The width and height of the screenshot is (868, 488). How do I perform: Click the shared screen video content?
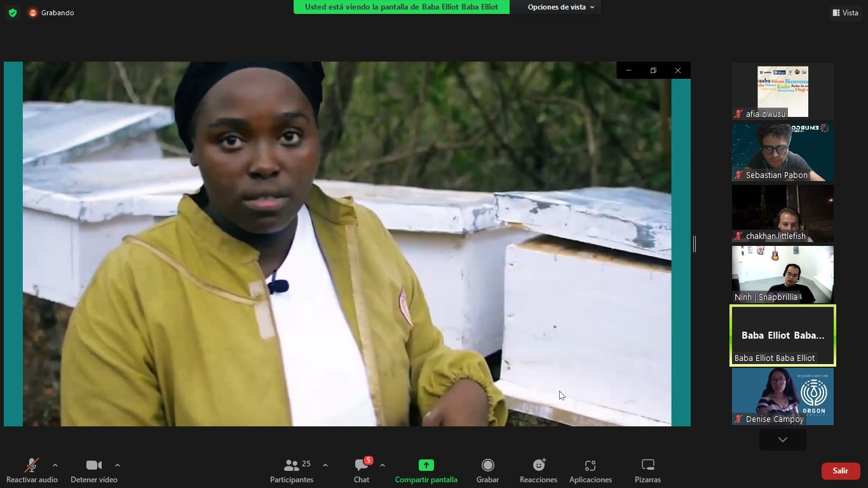point(347,243)
